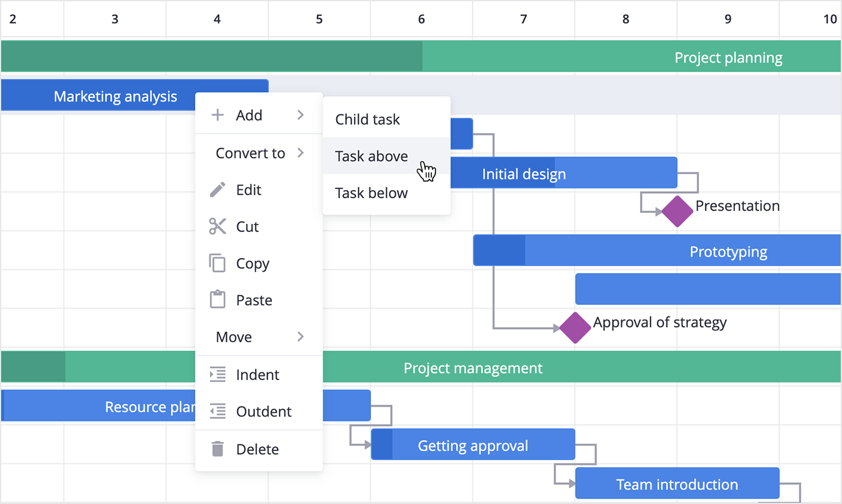
Task: Expand the Convert to submenu chevron
Action: (301, 153)
